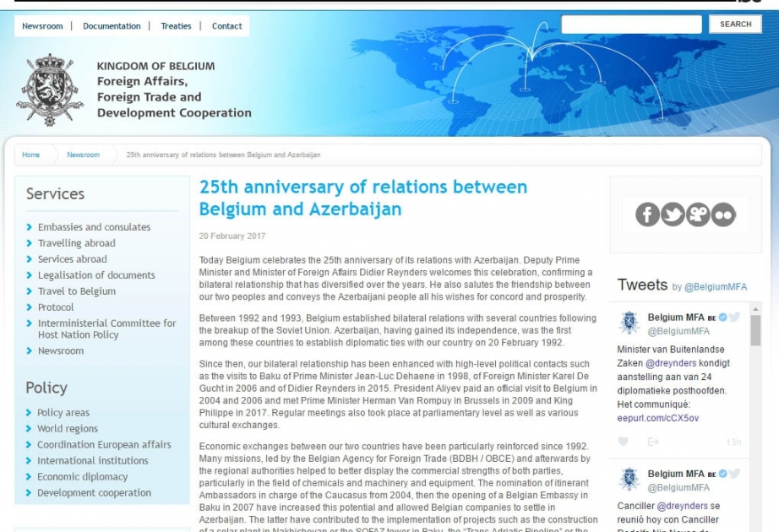779x532 pixels.
Task: Click the Belgium MFA avatar on the second tweet
Action: coord(629,480)
